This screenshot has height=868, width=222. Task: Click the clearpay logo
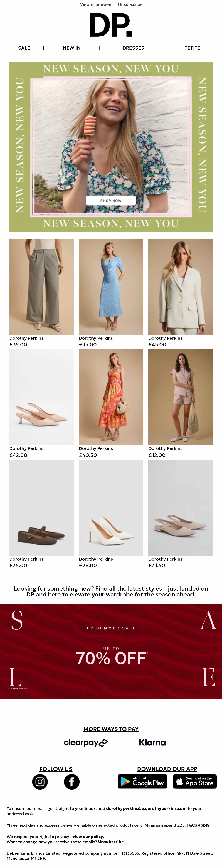tap(86, 742)
